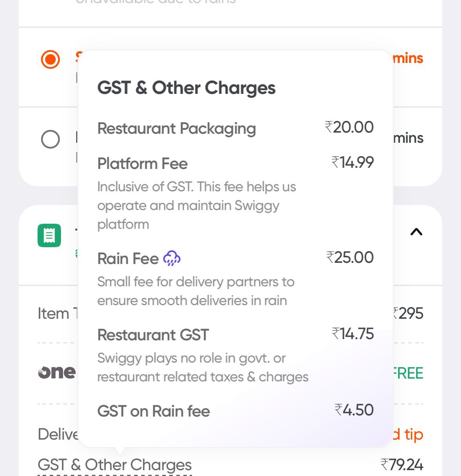Click the ₹79.24 charges total
Image resolution: width=461 pixels, height=476 pixels.
pos(402,465)
